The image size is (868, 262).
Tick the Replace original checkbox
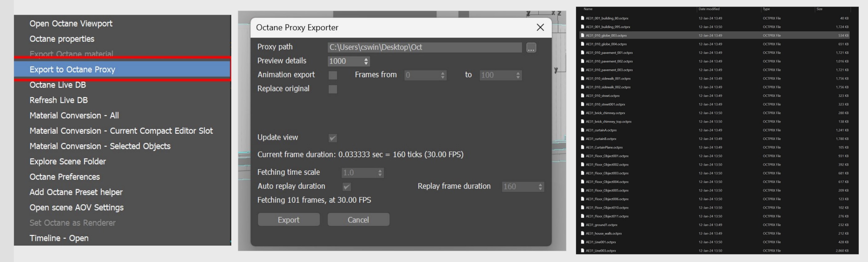pos(333,89)
